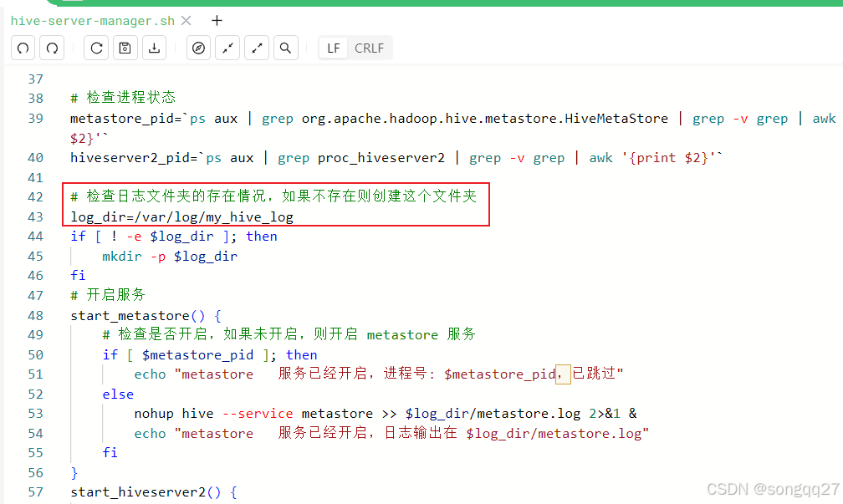Viewport: 843px width, 504px height.
Task: Open the search magnifier tool
Action: [284, 48]
